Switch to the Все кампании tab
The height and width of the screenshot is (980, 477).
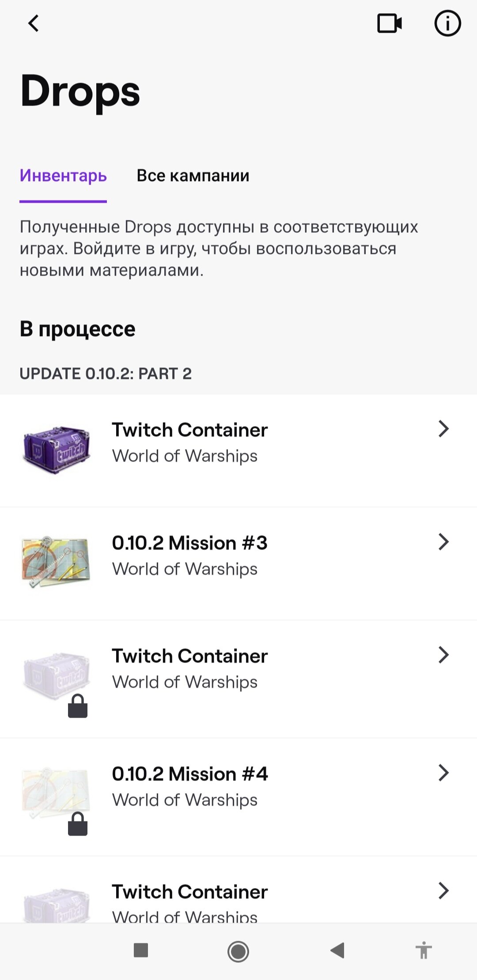point(193,176)
